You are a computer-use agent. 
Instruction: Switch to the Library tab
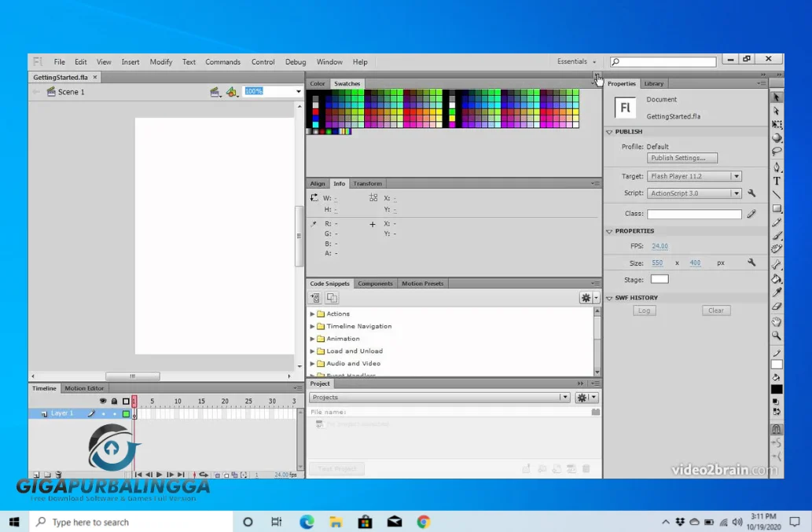[x=653, y=83]
